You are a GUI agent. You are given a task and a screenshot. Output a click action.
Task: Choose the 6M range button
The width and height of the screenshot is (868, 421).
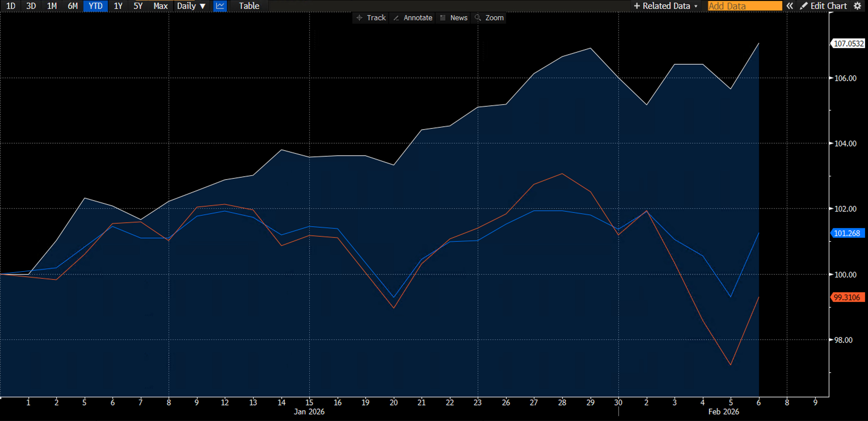[x=73, y=6]
